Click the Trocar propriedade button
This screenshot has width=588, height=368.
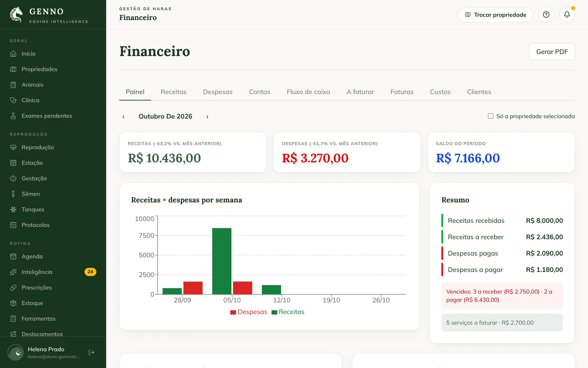tap(495, 15)
